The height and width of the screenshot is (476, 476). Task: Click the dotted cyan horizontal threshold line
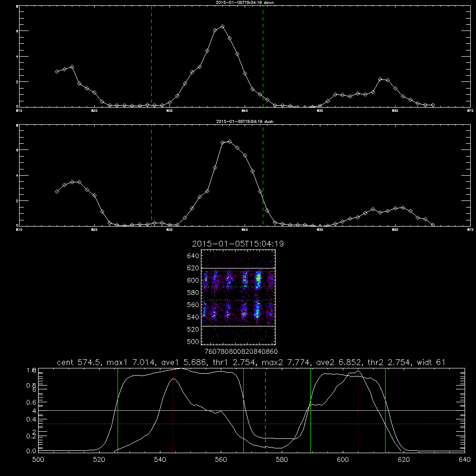251,424
